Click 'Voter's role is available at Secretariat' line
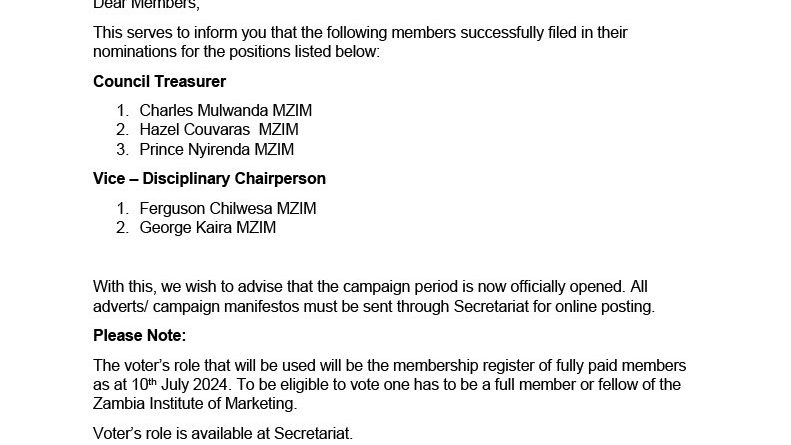The width and height of the screenshot is (791, 445). (223, 433)
